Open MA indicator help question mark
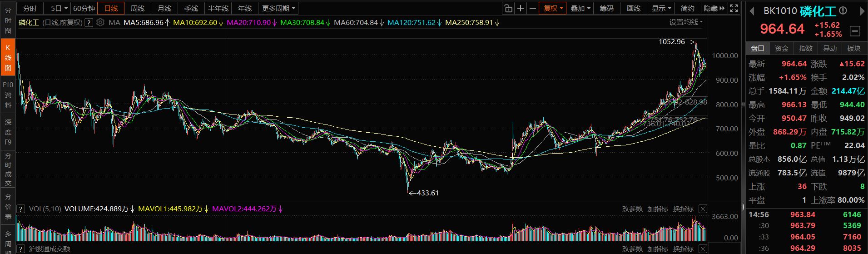This screenshot has width=868, height=254. tap(89, 22)
